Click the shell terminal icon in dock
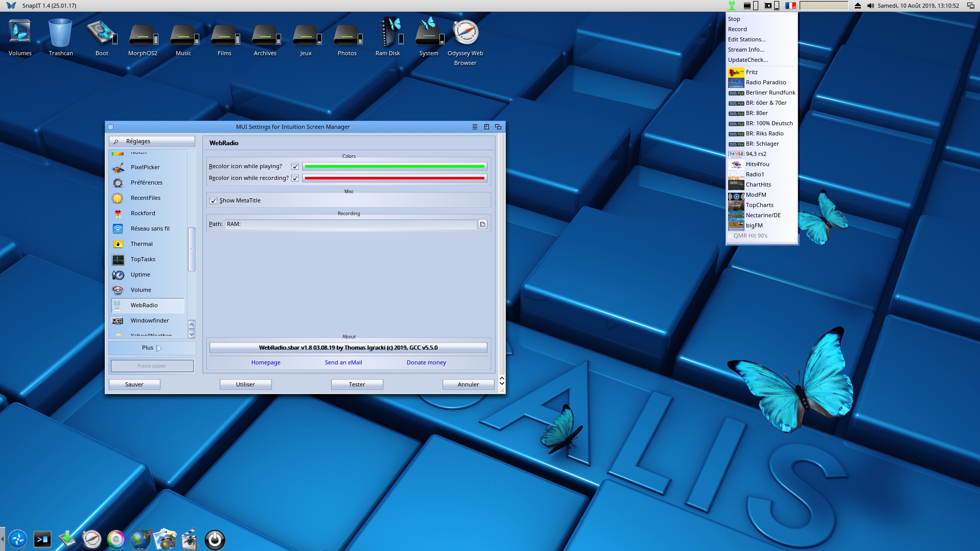The image size is (980, 551). pyautogui.click(x=42, y=539)
